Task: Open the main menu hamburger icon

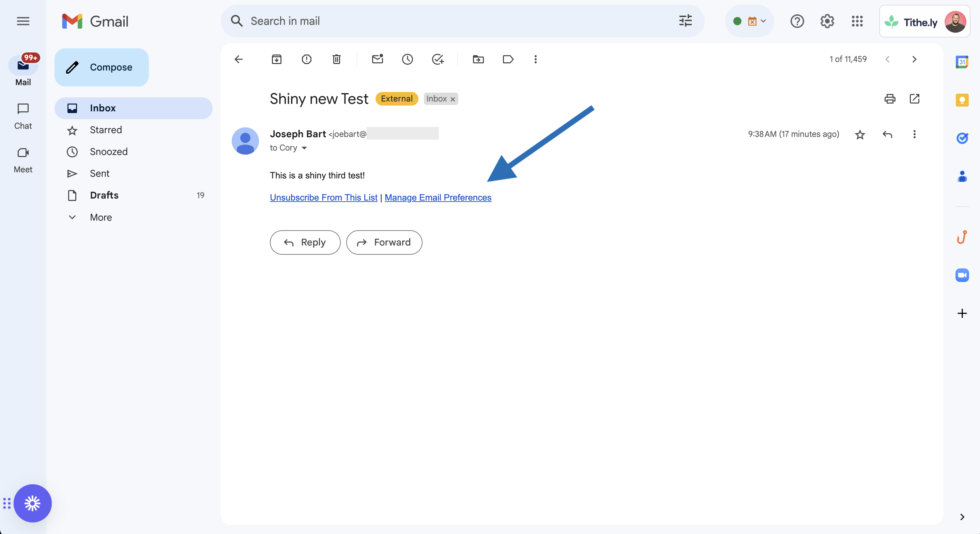Action: coord(23,21)
